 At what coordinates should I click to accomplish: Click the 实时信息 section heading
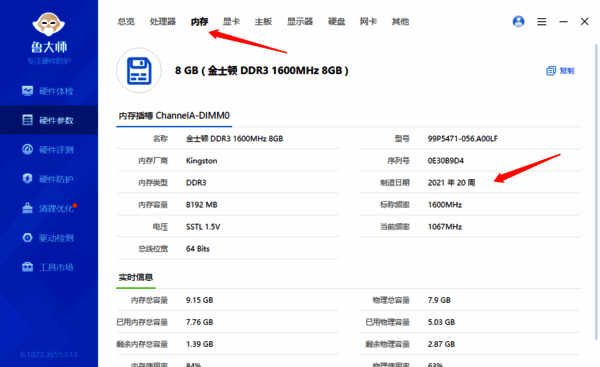[136, 277]
